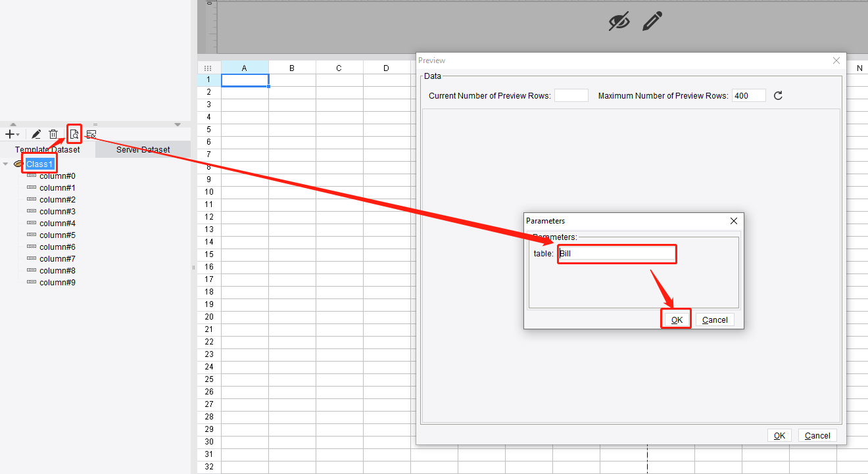Viewport: 868px width, 474px height.
Task: Collapse the Class1 dataset tree
Action: pos(7,163)
